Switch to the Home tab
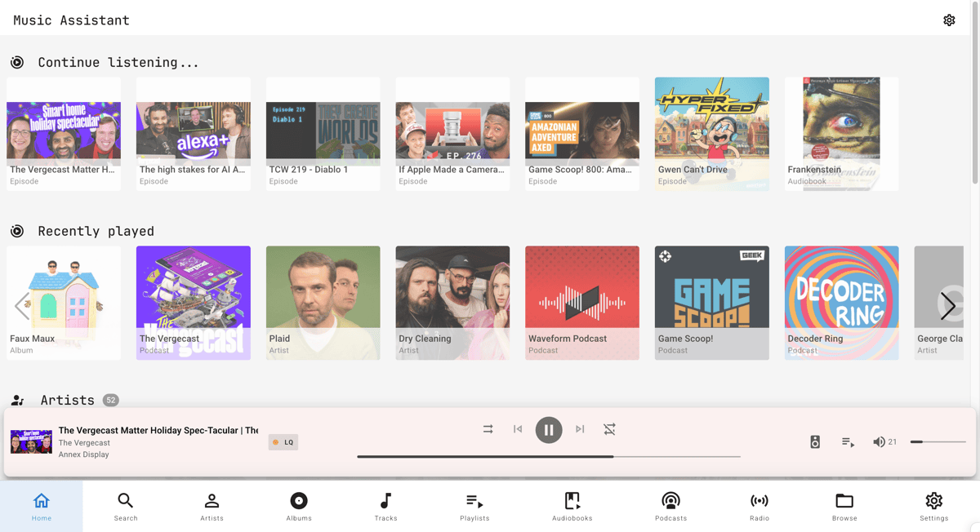This screenshot has width=980, height=532. (41, 506)
